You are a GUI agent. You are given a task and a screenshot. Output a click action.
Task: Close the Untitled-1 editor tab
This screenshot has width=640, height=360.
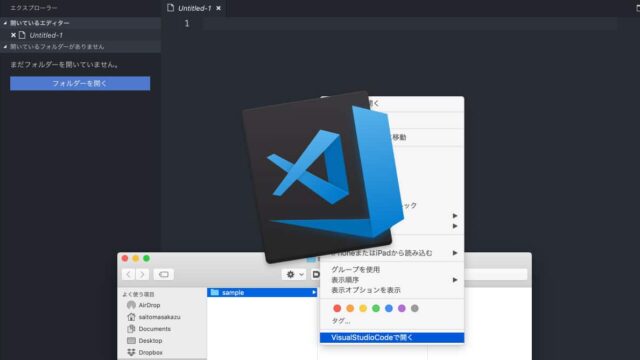point(218,8)
